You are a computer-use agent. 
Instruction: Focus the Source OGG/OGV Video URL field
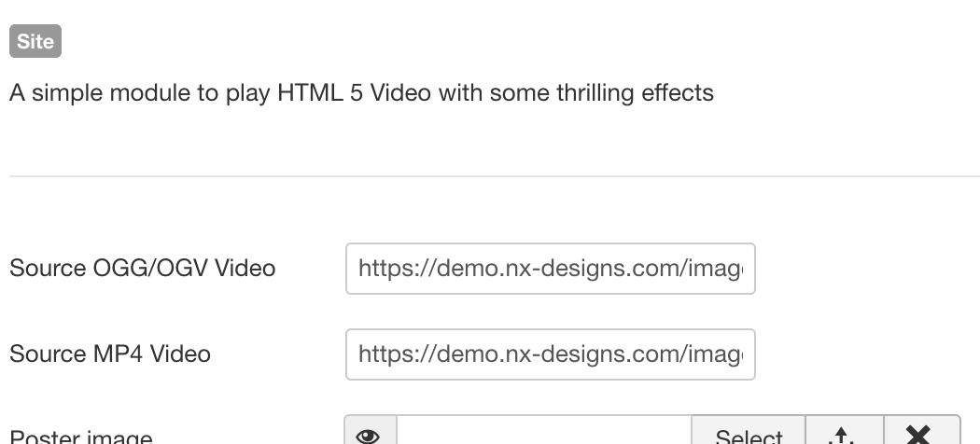(x=551, y=269)
